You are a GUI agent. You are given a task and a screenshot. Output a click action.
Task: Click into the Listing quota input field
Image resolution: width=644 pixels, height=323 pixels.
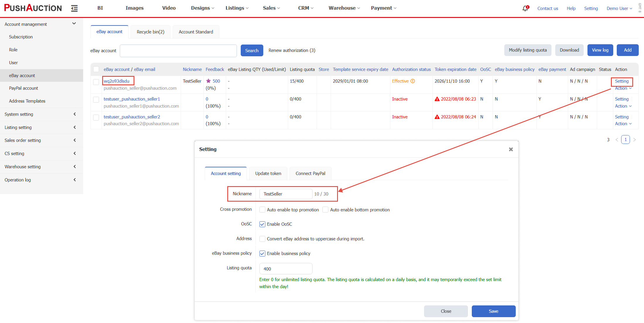coord(286,269)
